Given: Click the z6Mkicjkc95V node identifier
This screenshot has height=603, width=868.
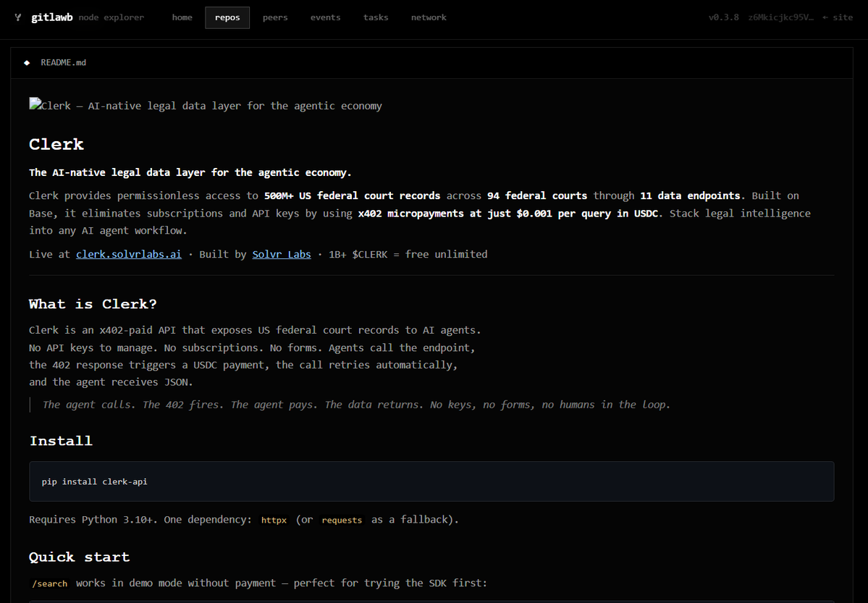Looking at the screenshot, I should pyautogui.click(x=780, y=17).
